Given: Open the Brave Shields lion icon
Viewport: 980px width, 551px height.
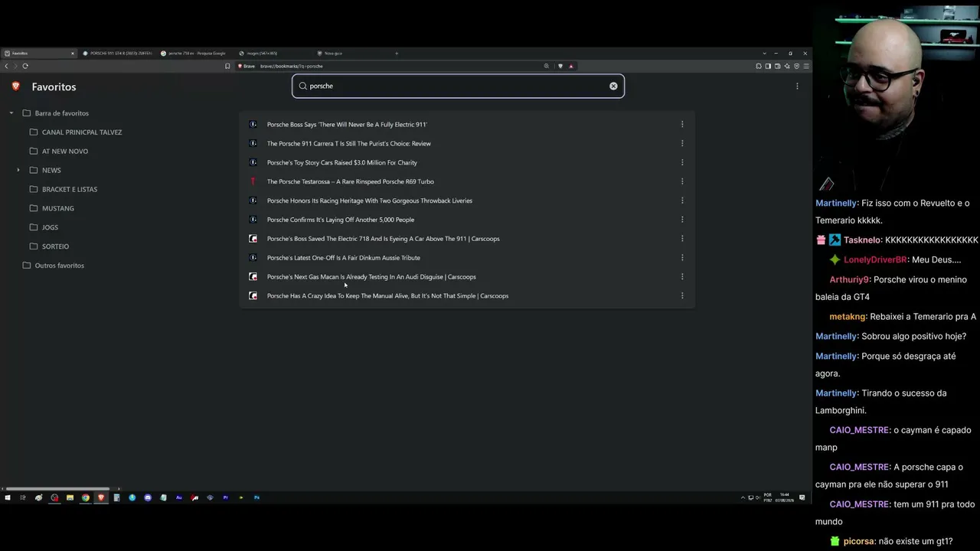Looking at the screenshot, I should click(560, 66).
